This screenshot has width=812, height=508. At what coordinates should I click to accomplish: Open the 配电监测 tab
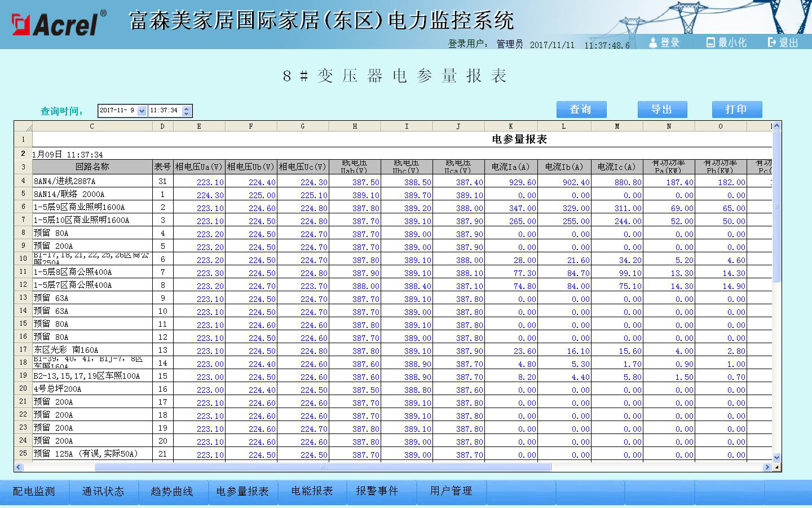pyautogui.click(x=34, y=491)
